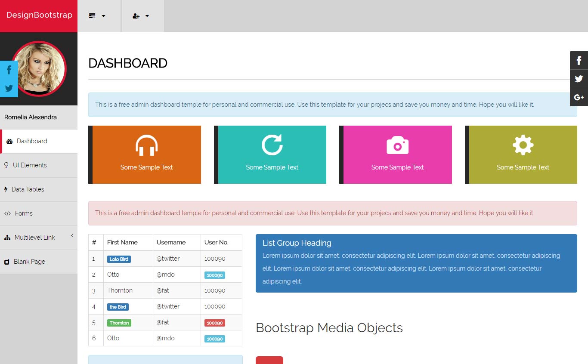Click Some Sample Text on the teal tile
The height and width of the screenshot is (364, 588).
272,167
